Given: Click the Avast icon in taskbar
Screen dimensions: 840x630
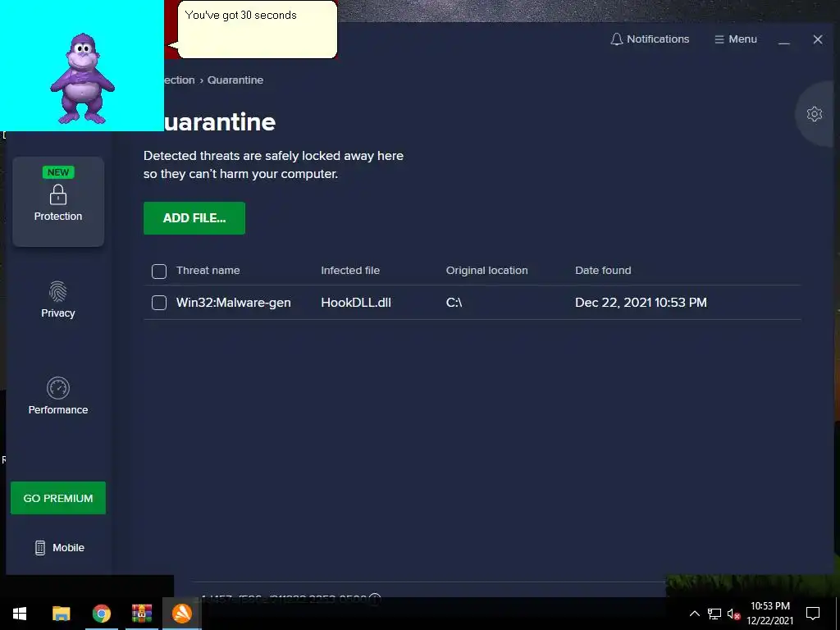Looking at the screenshot, I should (182, 614).
